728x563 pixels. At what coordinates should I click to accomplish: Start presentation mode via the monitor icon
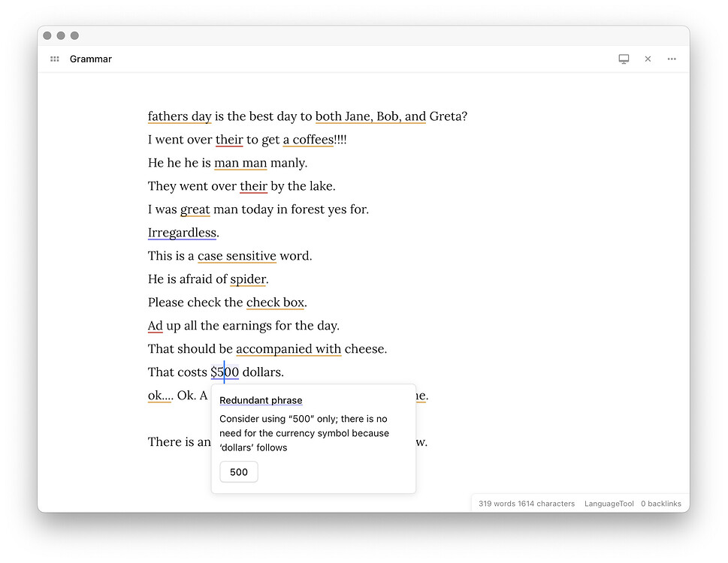pyautogui.click(x=624, y=59)
